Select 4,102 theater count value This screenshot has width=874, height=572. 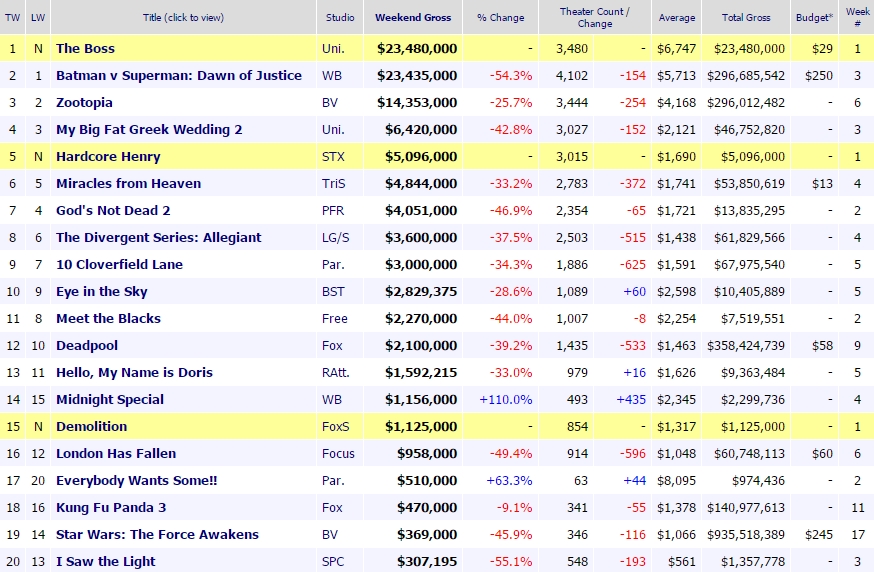[x=572, y=75]
